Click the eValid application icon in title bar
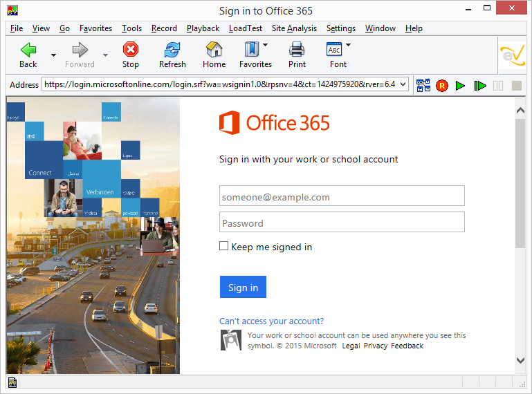The width and height of the screenshot is (532, 394). 12,10
